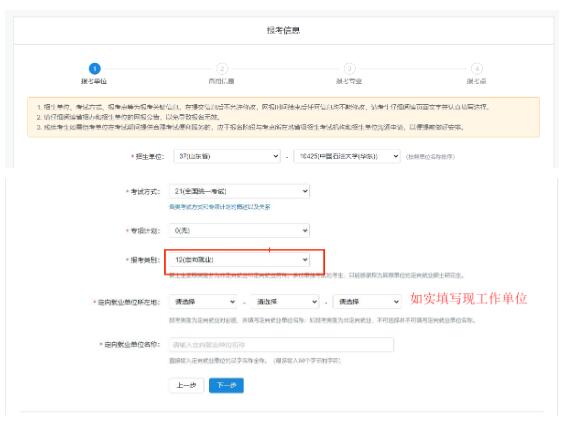Open the 报考类别 12(定向就业) dropdown
Image resolution: width=562 pixels, height=427 pixels.
click(x=239, y=260)
